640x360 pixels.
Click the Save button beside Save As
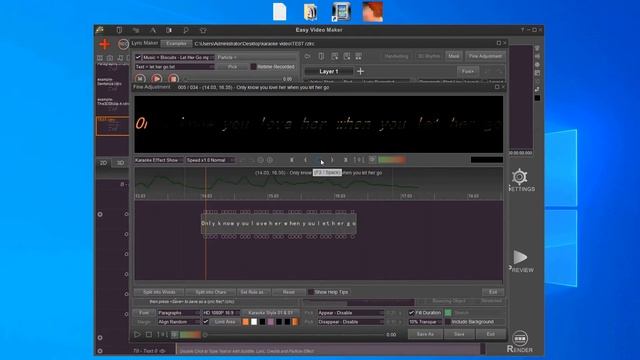click(459, 334)
